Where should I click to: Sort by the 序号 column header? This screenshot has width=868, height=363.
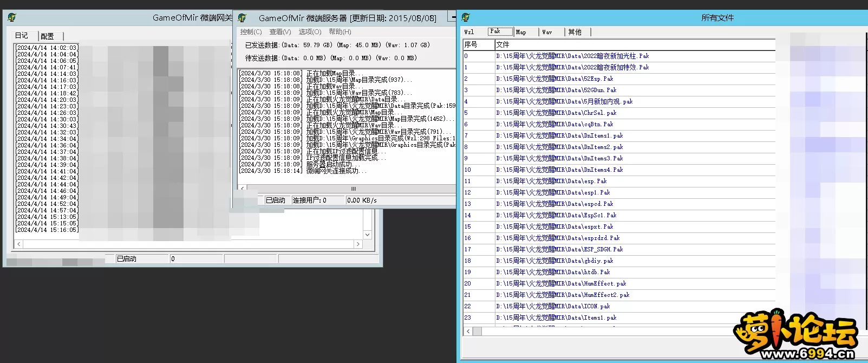(479, 44)
